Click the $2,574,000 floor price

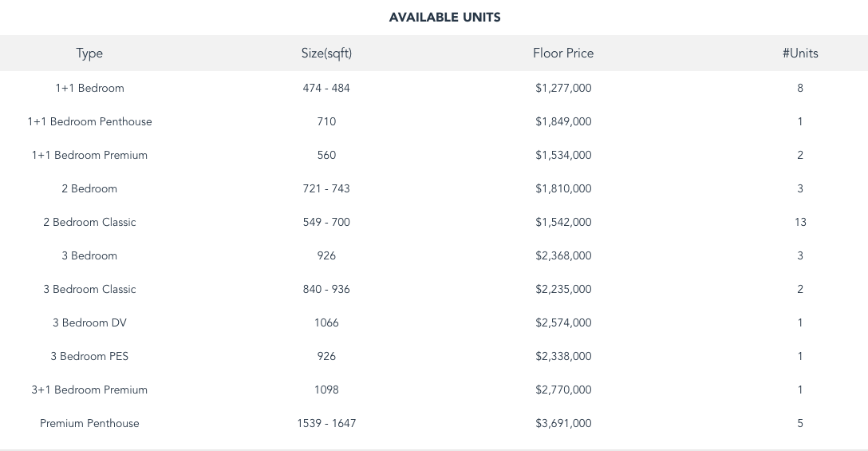point(563,322)
